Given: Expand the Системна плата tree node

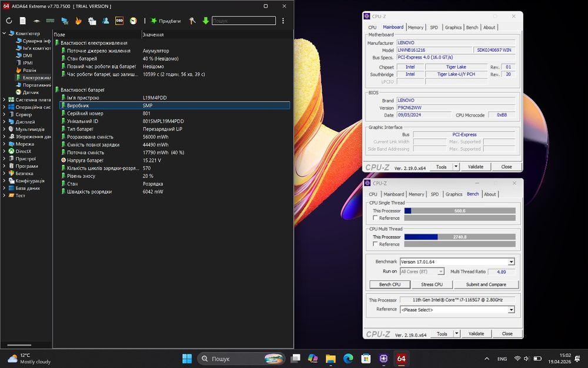Looking at the screenshot, I should click(x=4, y=100).
